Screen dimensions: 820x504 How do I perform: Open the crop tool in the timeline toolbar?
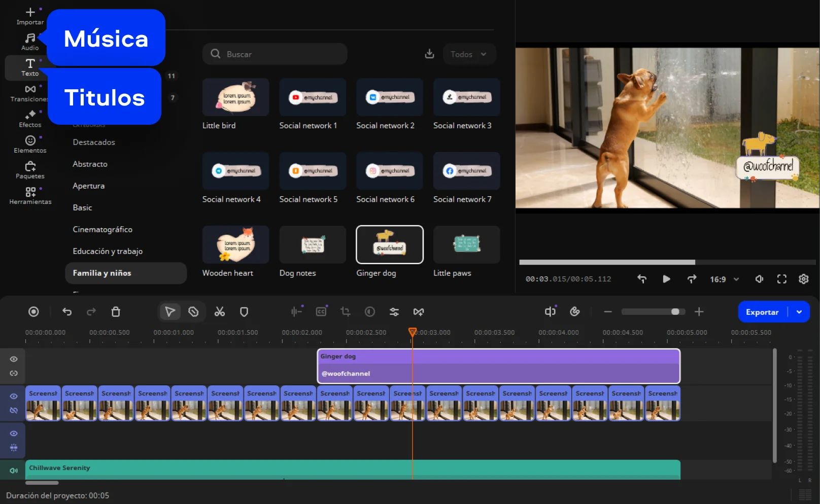(346, 312)
